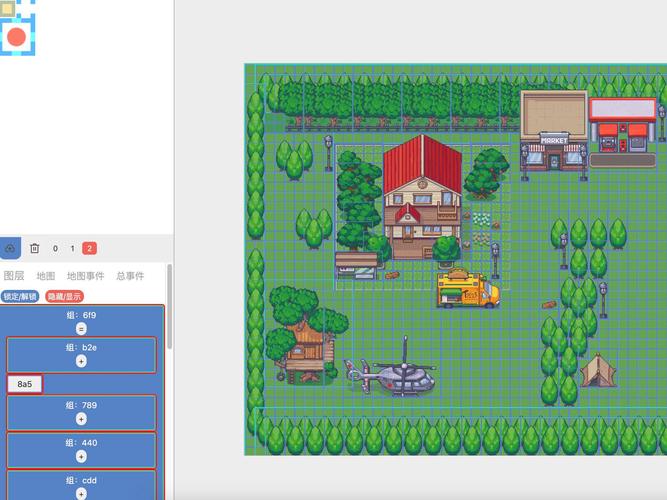Image resolution: width=667 pixels, height=500 pixels.
Task: Toggle the 锁定/解锁 lock button
Action: pos(20,296)
